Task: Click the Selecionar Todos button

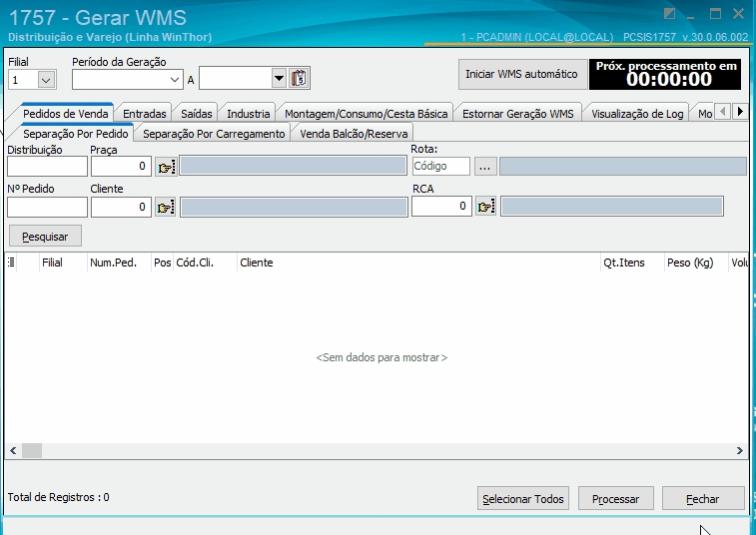Action: 523,499
